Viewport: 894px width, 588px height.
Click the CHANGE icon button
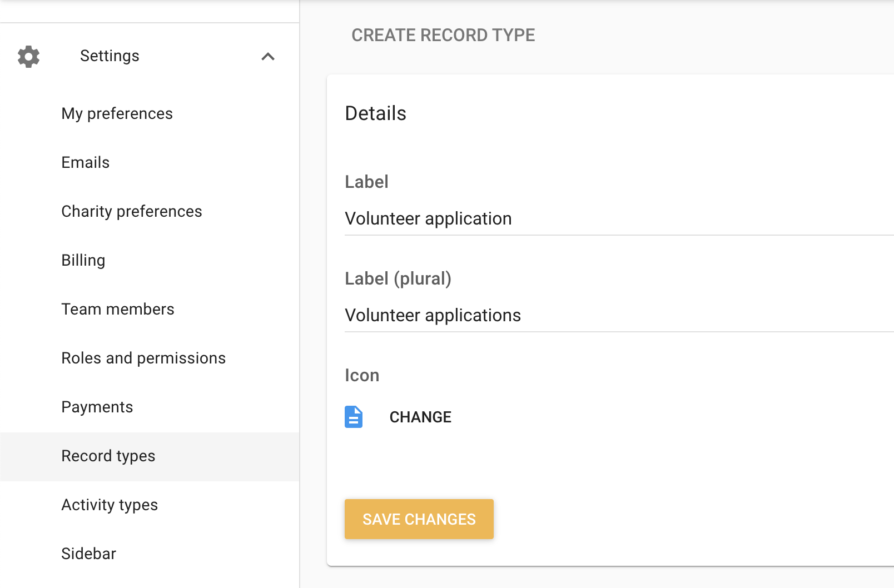coord(420,417)
